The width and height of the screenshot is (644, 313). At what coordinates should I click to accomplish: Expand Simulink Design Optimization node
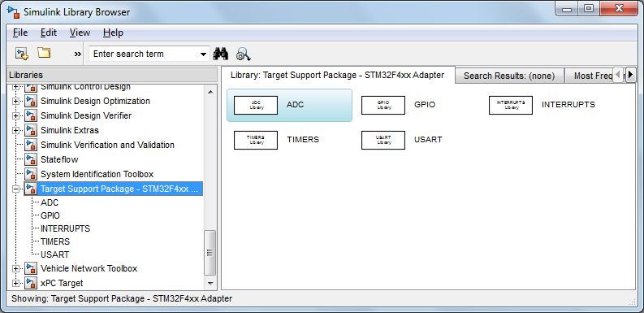[x=15, y=101]
